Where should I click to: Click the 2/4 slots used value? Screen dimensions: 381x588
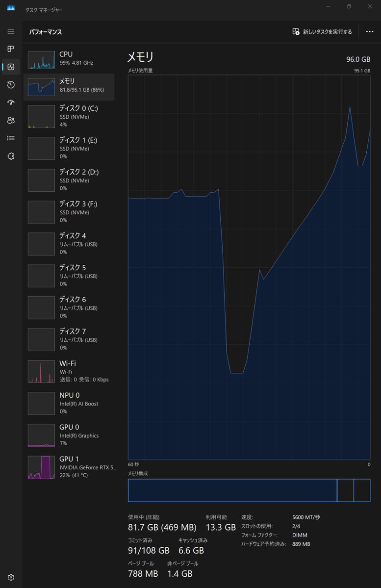pyautogui.click(x=296, y=526)
